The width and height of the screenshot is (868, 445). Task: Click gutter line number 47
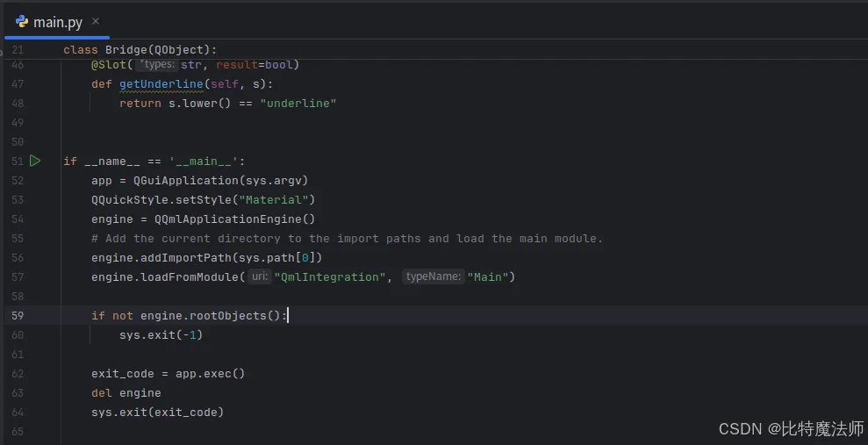pyautogui.click(x=18, y=84)
